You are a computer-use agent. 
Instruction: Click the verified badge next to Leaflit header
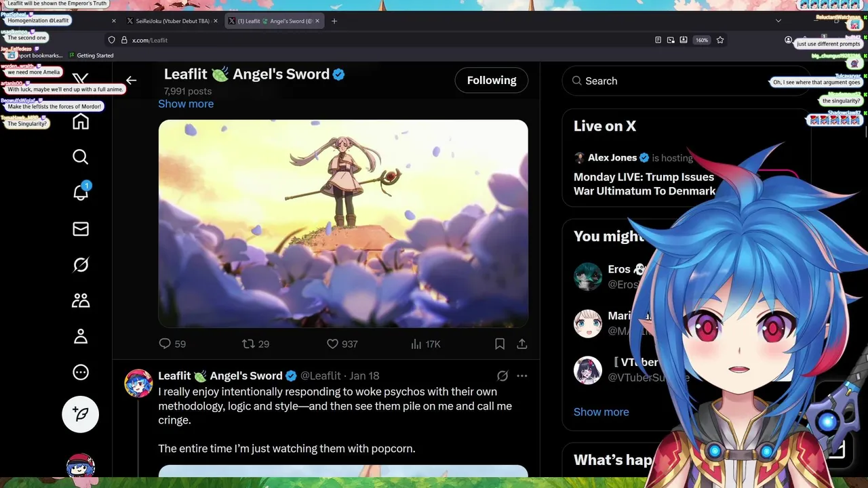[x=339, y=75]
